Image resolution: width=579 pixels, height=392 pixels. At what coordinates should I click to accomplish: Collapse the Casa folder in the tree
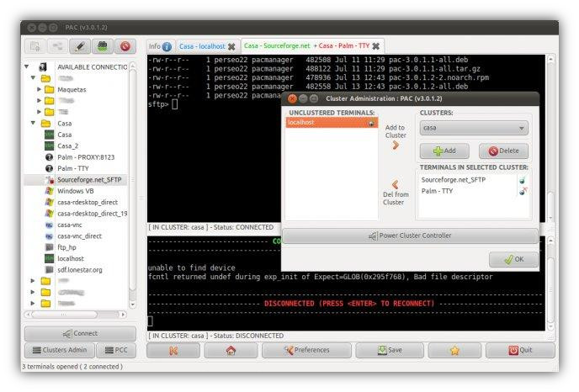click(33, 123)
